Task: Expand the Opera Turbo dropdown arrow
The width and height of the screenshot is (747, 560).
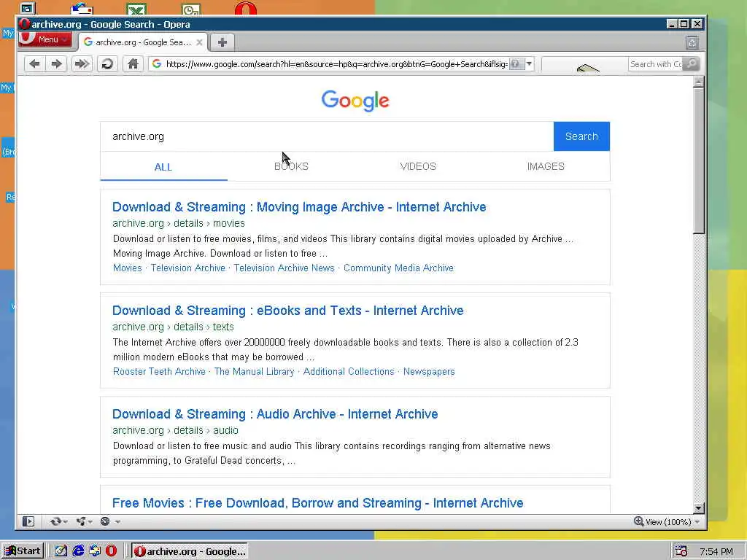Action: tap(117, 522)
